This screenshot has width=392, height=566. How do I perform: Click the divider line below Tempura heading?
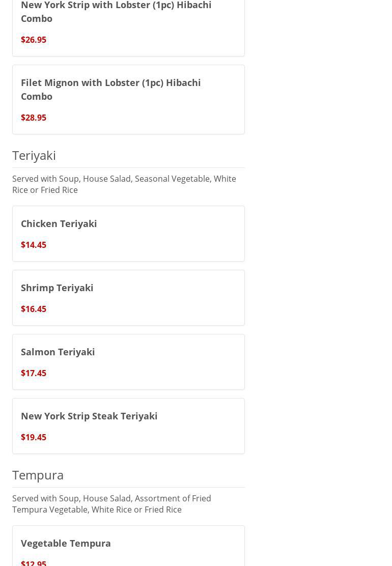coord(128,487)
